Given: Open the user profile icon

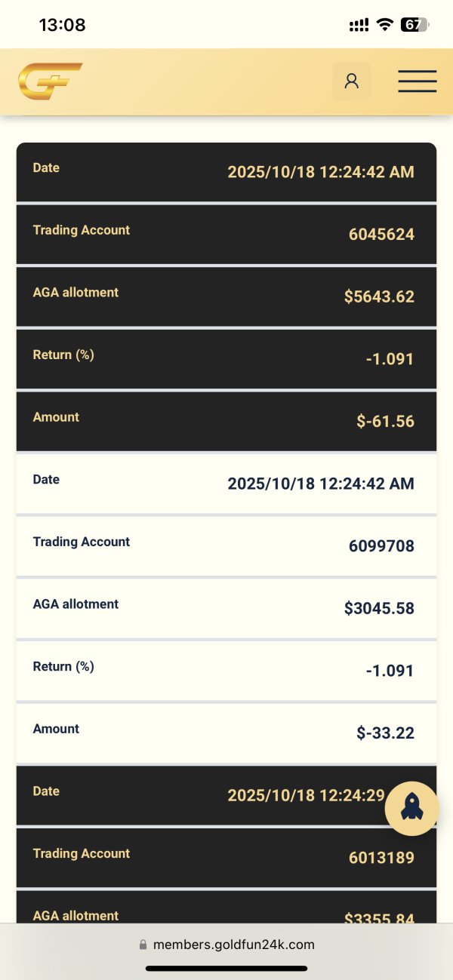Looking at the screenshot, I should coord(352,81).
